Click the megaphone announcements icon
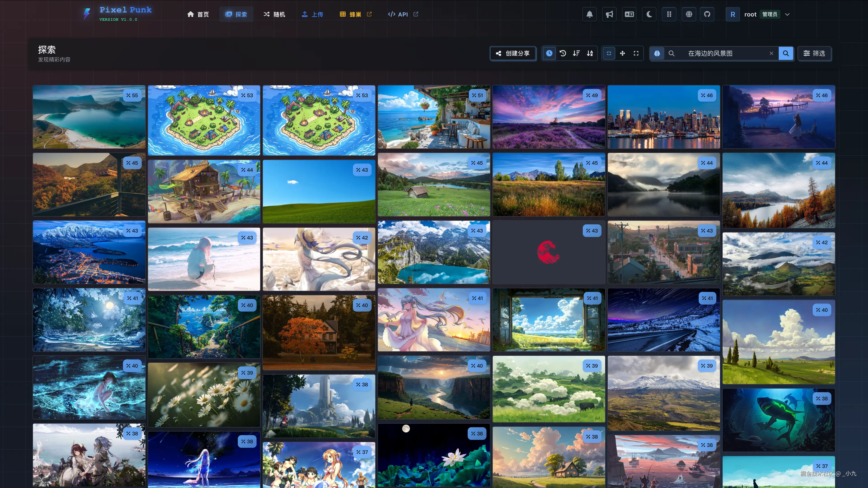 609,14
